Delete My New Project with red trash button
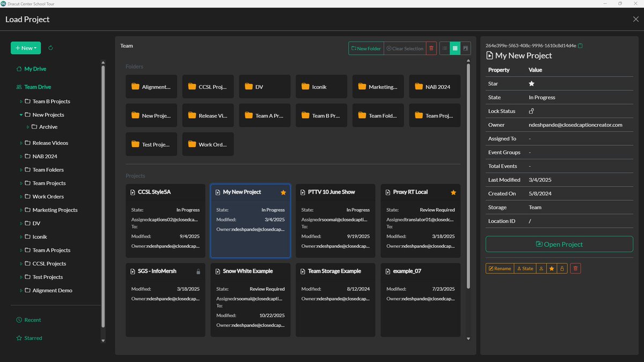 coord(575,268)
